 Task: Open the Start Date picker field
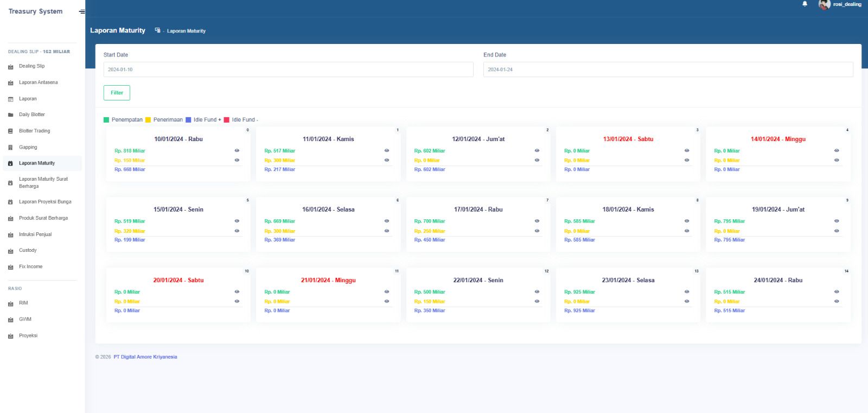click(288, 69)
